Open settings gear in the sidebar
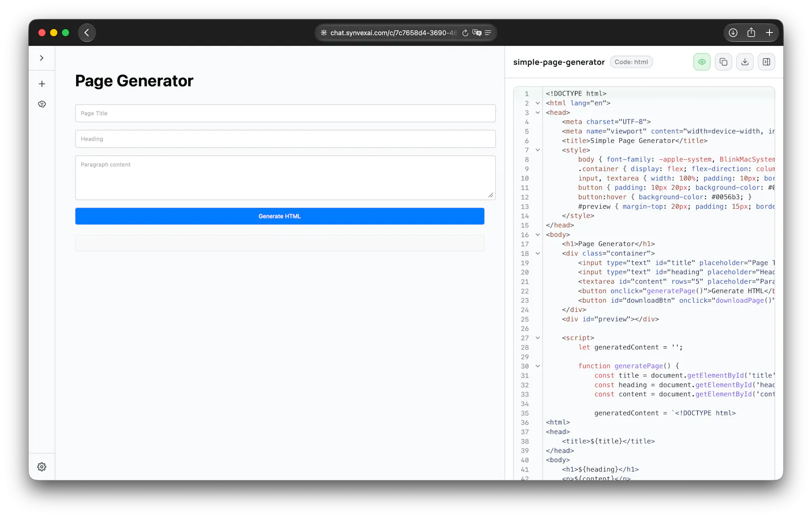 (42, 467)
